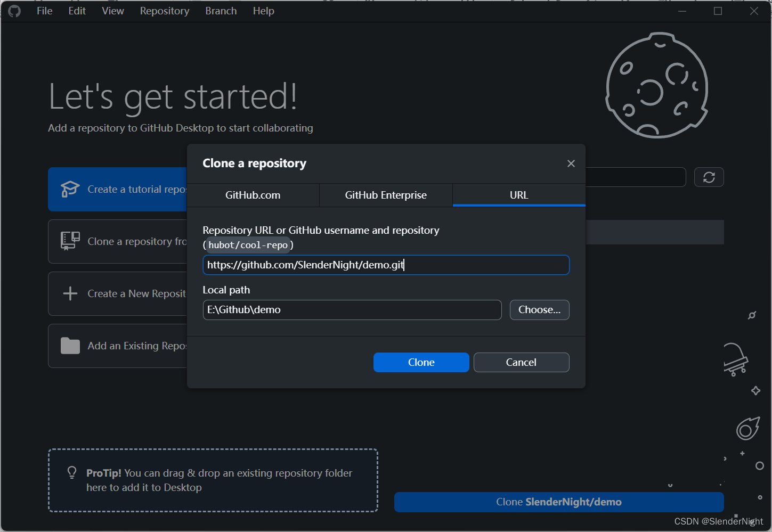Click Create a tutorial repository button

coord(118,190)
